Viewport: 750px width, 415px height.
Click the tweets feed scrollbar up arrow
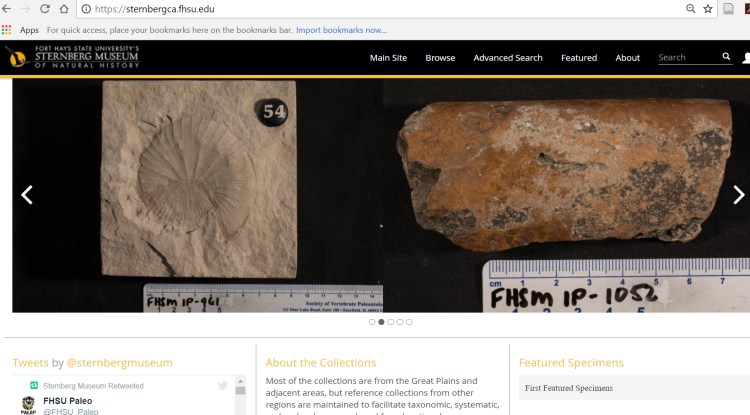click(240, 381)
